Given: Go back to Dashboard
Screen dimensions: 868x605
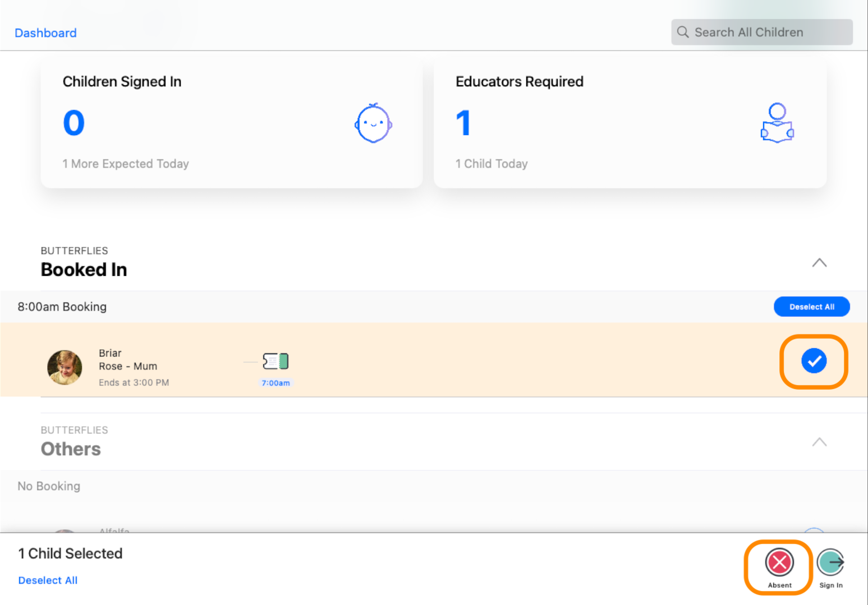Looking at the screenshot, I should coord(45,33).
